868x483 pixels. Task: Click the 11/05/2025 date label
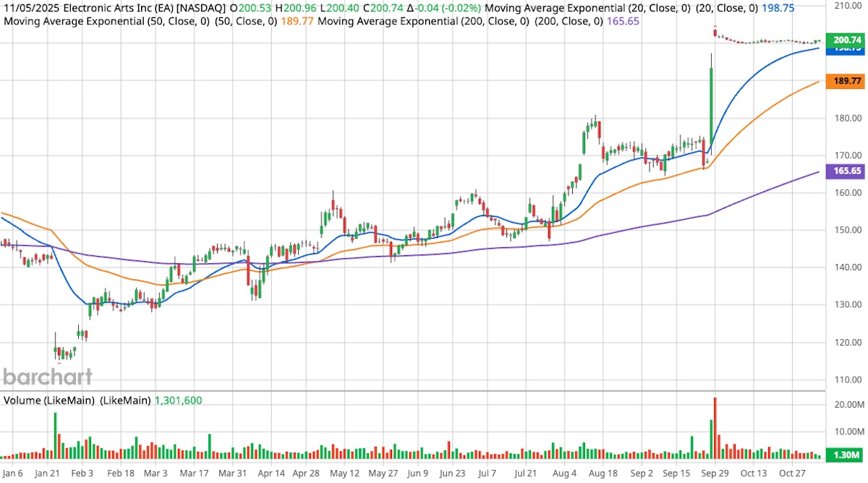click(x=32, y=8)
